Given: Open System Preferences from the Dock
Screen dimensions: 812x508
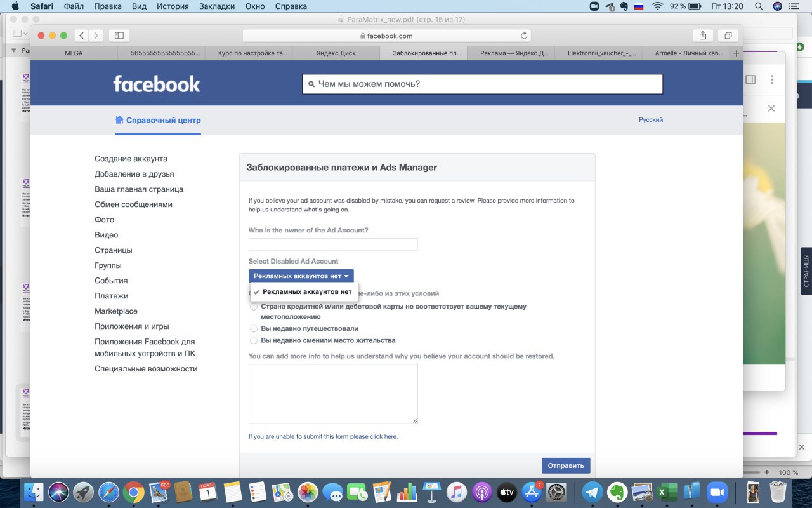Looking at the screenshot, I should click(556, 491).
